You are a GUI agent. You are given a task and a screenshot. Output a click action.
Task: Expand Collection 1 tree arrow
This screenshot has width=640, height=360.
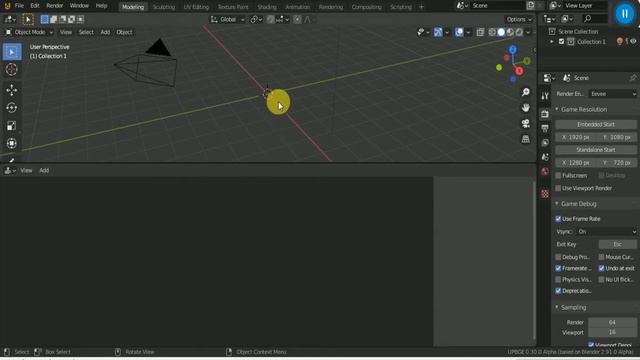click(552, 42)
